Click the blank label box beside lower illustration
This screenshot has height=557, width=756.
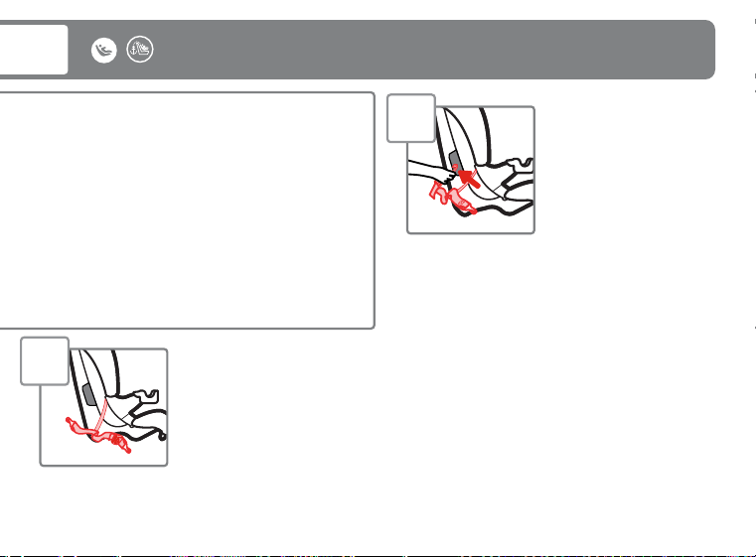tap(45, 360)
